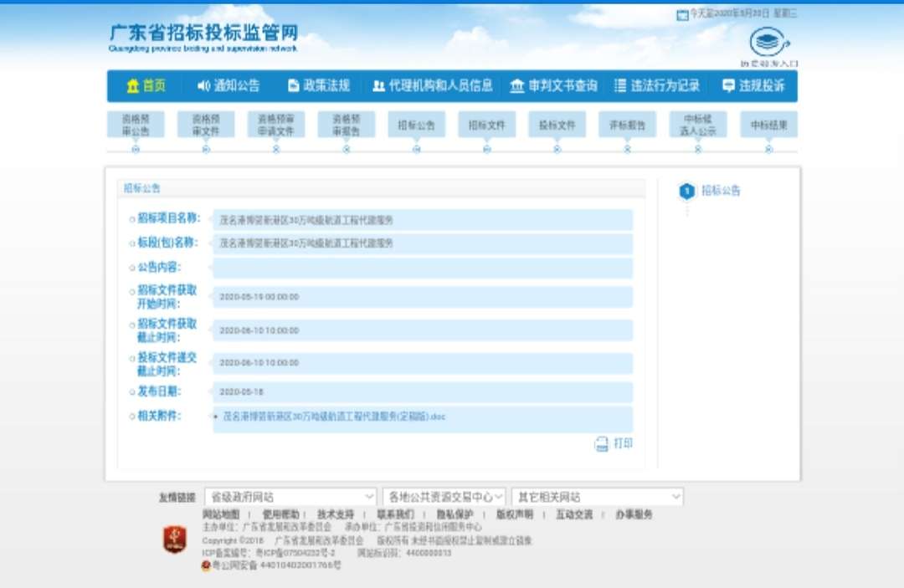This screenshot has height=588, width=904.
Task: Click the 代理机构和人员信息 people icon
Action: (378, 86)
